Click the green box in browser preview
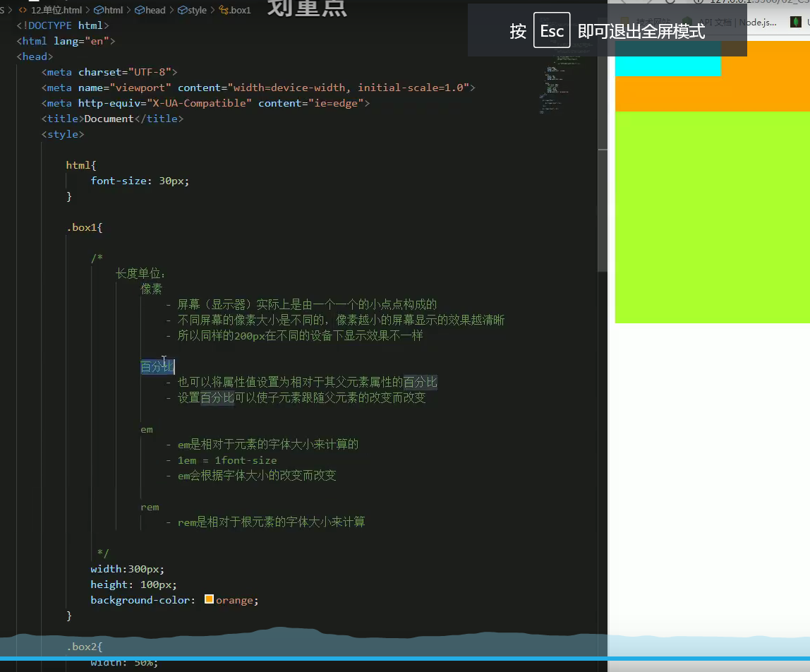 pos(713,217)
